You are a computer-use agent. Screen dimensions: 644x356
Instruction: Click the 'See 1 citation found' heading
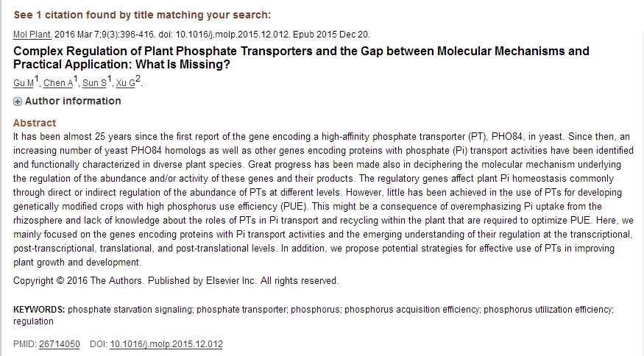[x=142, y=15]
